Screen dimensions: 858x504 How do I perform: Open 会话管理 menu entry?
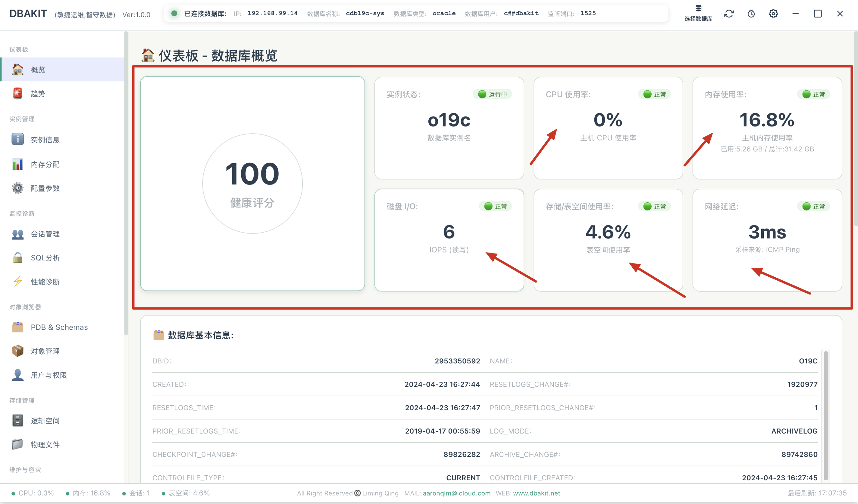coord(63,234)
